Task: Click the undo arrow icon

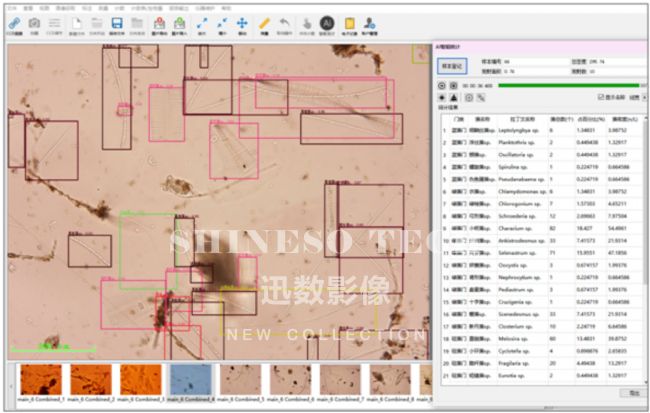Action: click(x=284, y=23)
